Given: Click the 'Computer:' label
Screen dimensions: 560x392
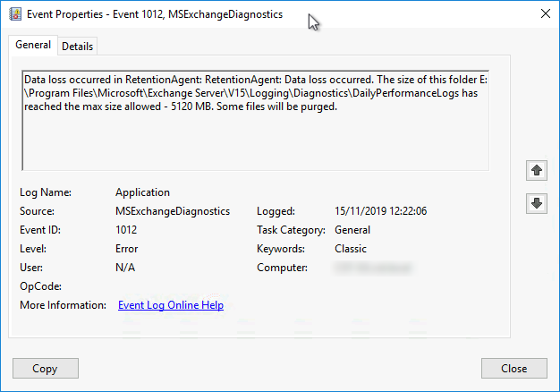Looking at the screenshot, I should [282, 268].
